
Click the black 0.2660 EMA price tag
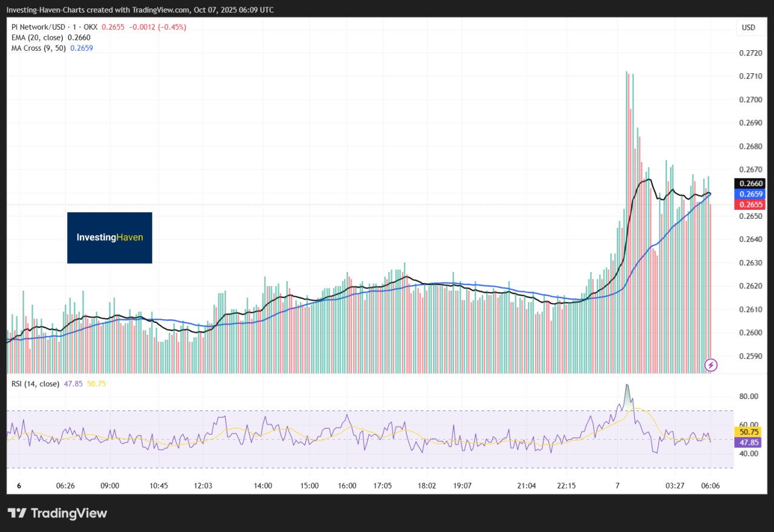(x=749, y=183)
